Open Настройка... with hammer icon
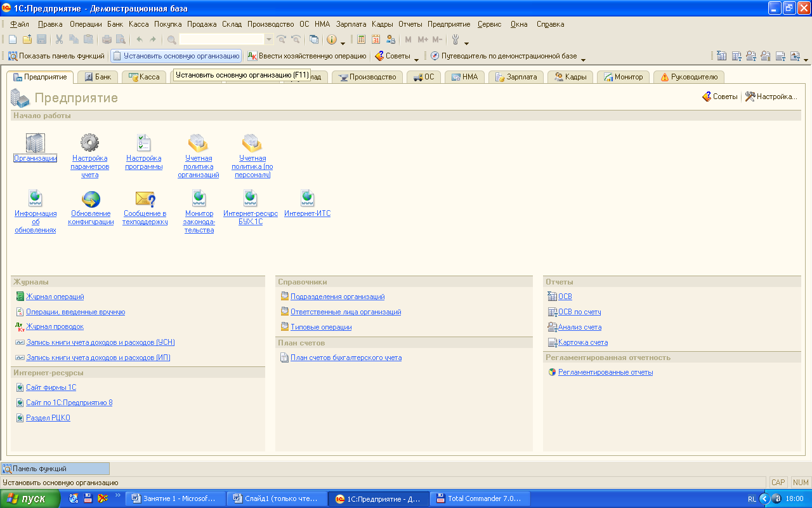This screenshot has width=812, height=508. pyautogui.click(x=771, y=97)
